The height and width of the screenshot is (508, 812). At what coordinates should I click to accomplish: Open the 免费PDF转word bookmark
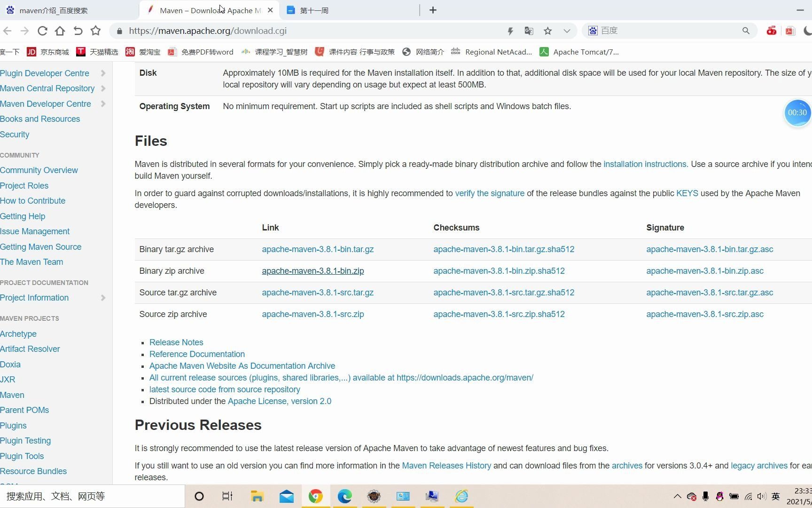[x=201, y=52]
